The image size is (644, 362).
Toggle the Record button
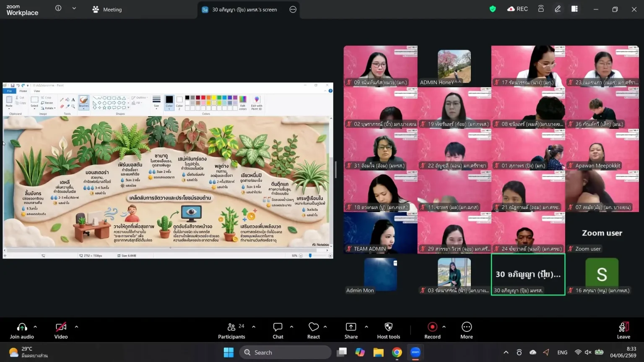pyautogui.click(x=432, y=331)
